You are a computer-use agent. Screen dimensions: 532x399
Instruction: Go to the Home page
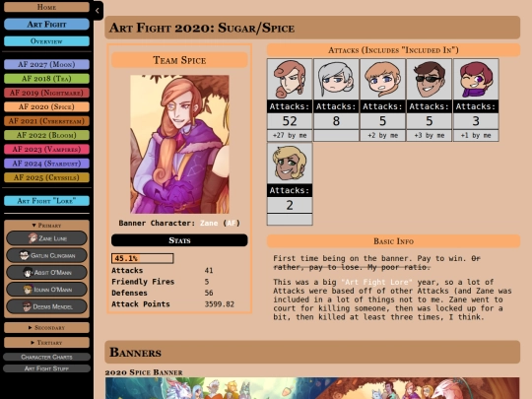47,7
